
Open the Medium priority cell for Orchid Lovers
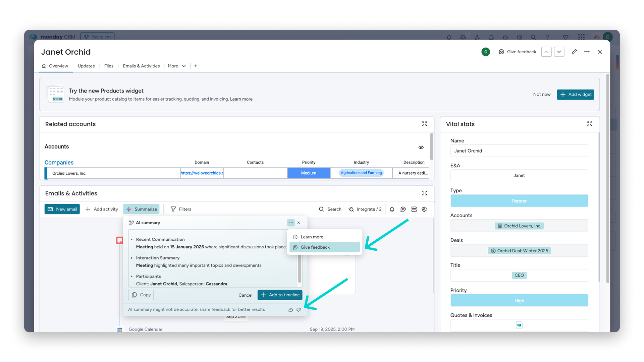309,173
